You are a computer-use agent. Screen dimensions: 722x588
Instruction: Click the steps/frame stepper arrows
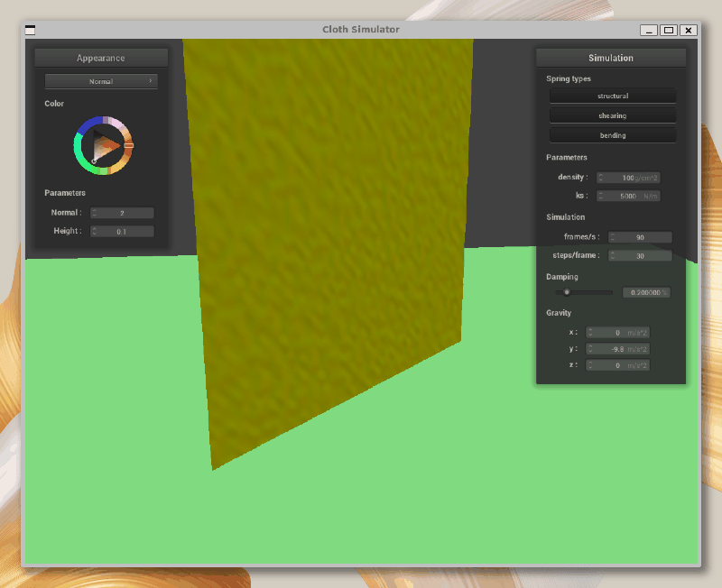pos(613,255)
